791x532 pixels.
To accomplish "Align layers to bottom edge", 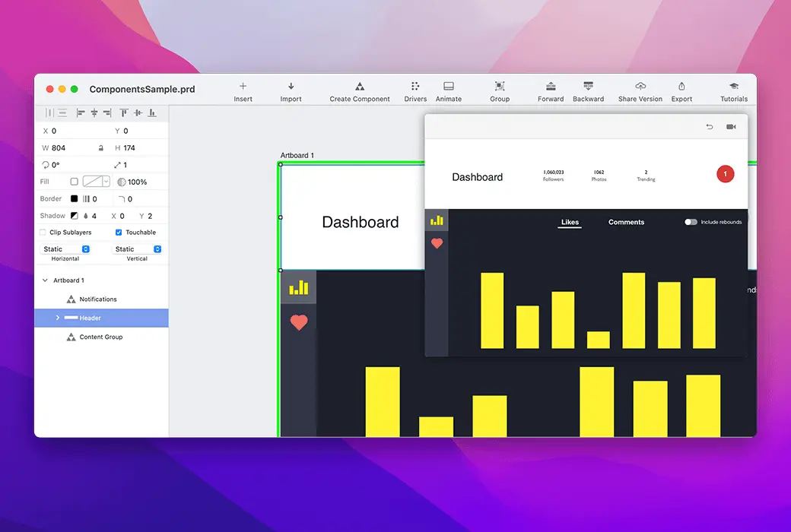I will coord(152,113).
